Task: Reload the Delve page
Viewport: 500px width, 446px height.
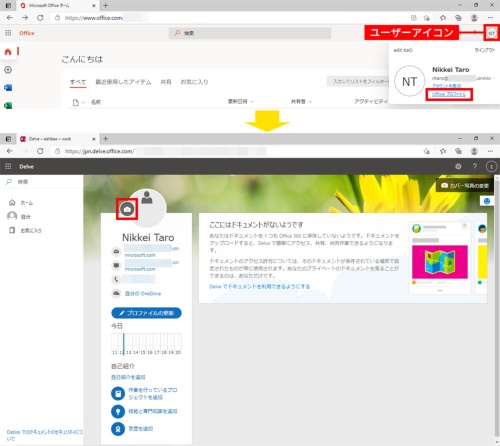Action: pos(40,151)
